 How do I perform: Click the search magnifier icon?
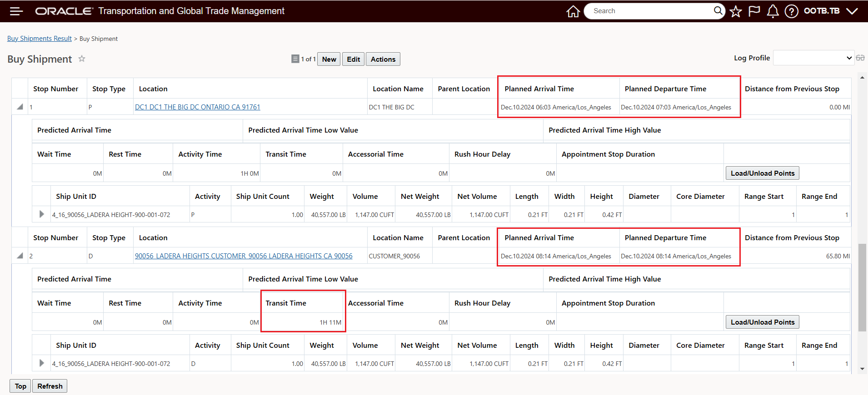coord(718,10)
